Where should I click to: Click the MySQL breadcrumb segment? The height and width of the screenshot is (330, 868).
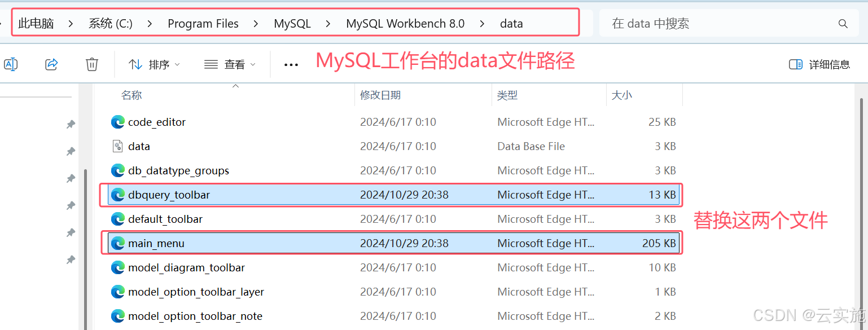(x=292, y=24)
